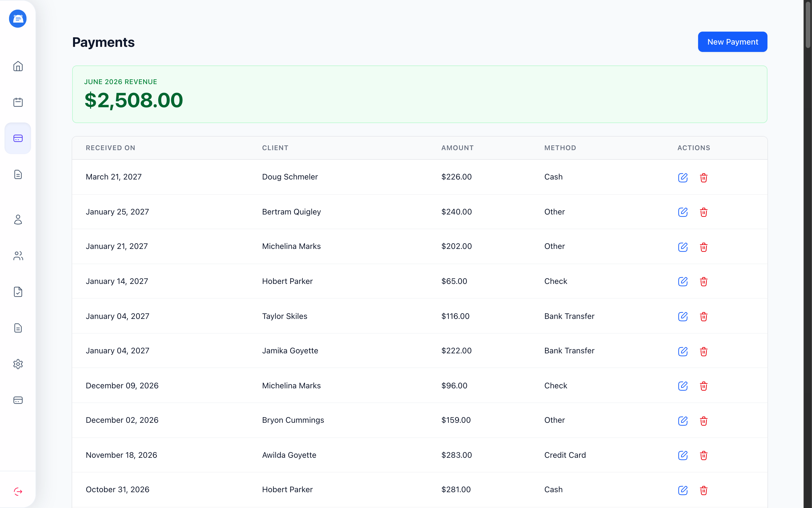Open the multi-user group sidebar icon
This screenshot has height=508, width=812.
click(18, 256)
